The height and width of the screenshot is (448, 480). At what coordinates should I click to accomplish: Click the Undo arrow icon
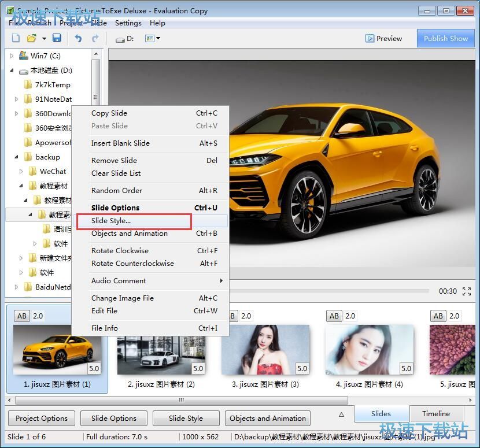point(78,38)
